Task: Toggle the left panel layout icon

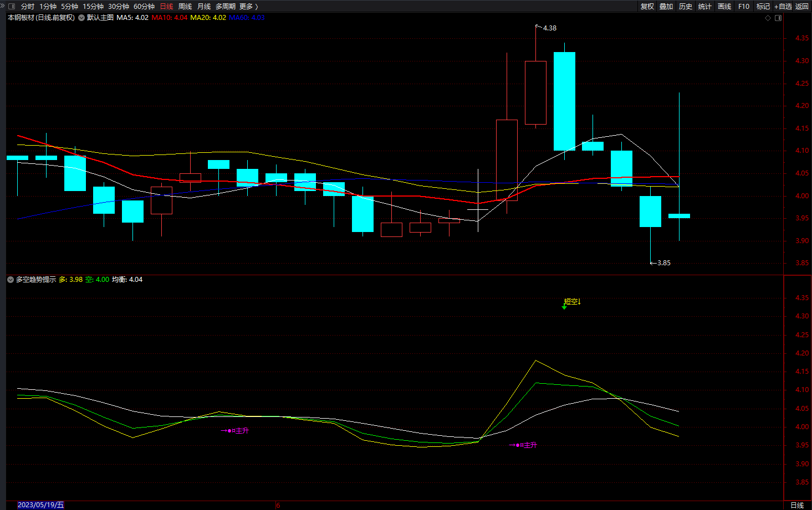Action: 12,6
